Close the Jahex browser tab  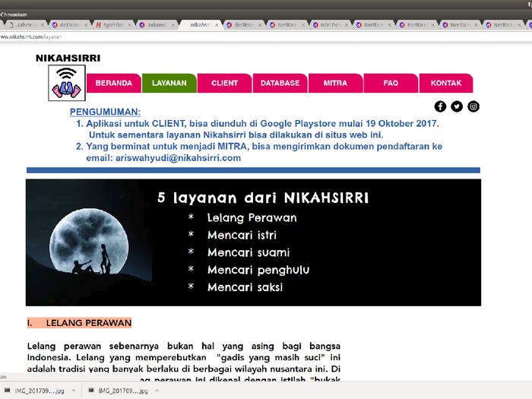pos(43,25)
